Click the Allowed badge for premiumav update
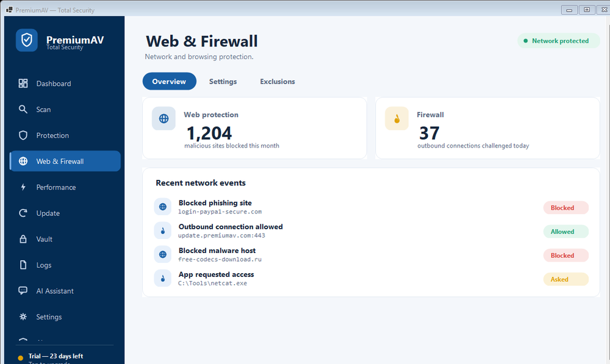610x364 pixels. 565,232
